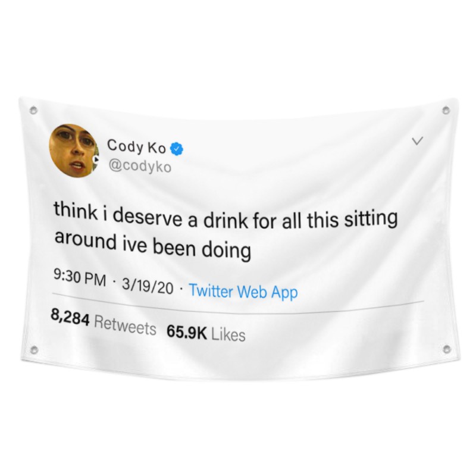
Task: Open the Cody Ko display name
Action: point(136,146)
